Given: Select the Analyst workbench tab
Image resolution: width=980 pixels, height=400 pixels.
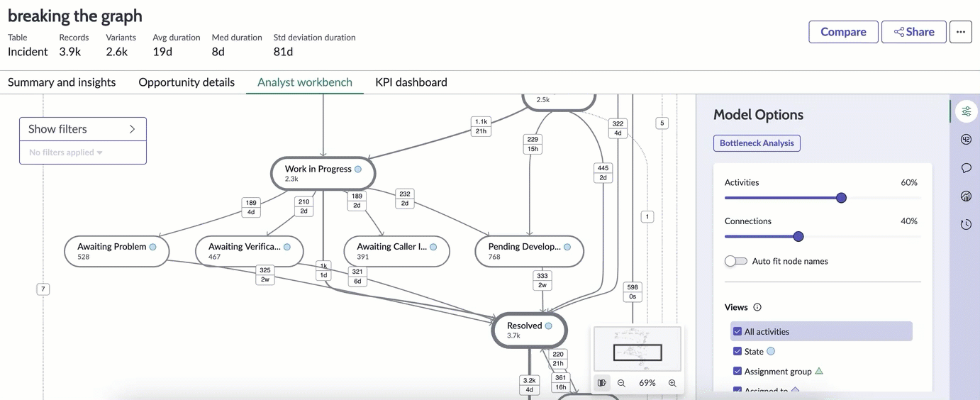Looking at the screenshot, I should (305, 82).
